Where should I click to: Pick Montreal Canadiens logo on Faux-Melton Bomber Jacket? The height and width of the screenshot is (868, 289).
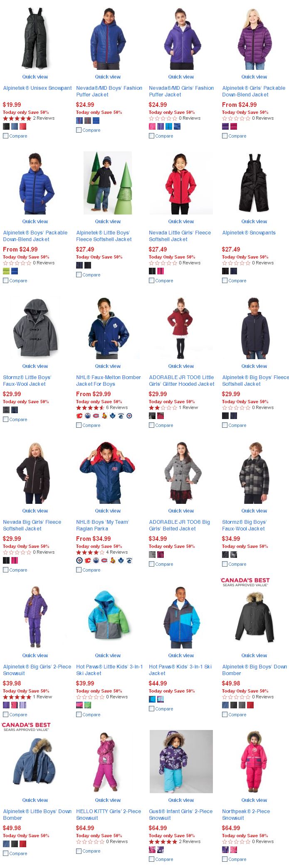pyautogui.click(x=96, y=416)
